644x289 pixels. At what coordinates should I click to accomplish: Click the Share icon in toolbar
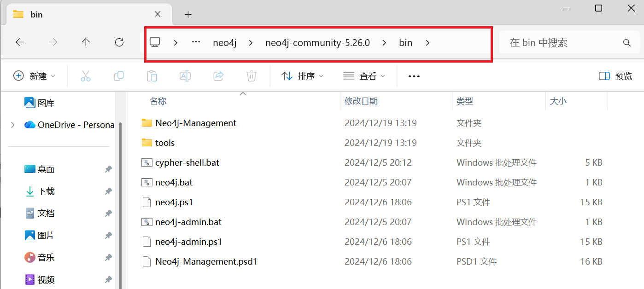point(218,76)
